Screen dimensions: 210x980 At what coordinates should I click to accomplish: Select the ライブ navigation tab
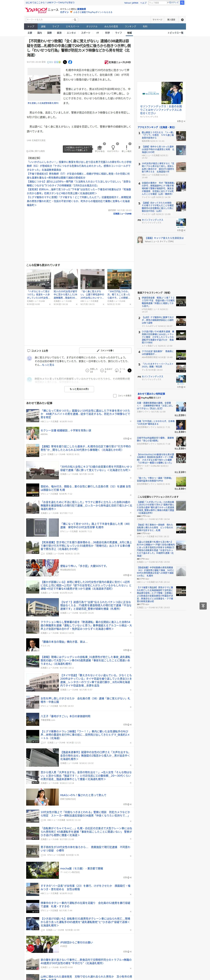coord(56,27)
